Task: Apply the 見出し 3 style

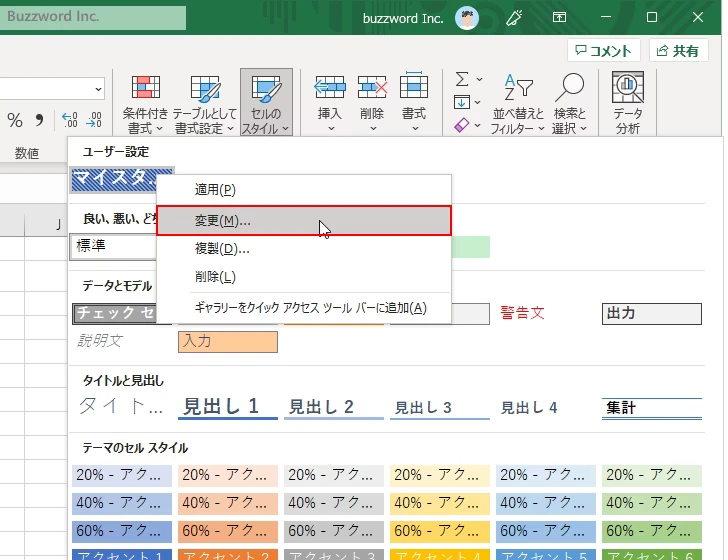Action: coord(440,408)
